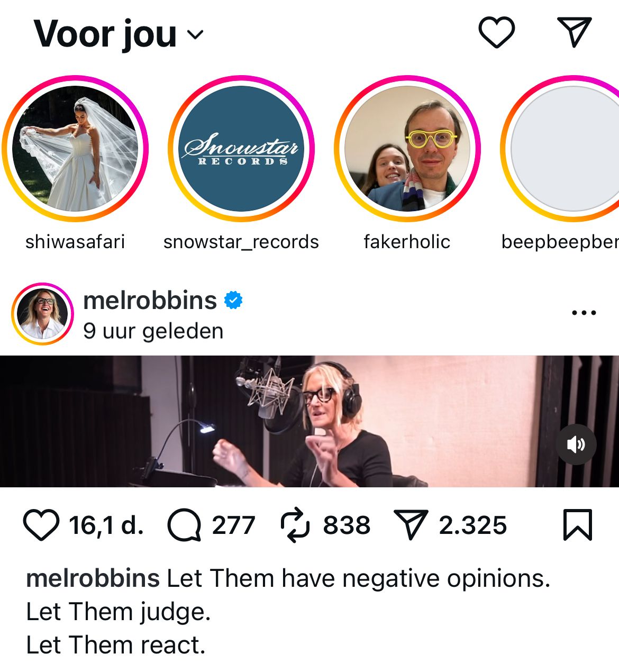Screen dimensions: 619x672
Task: Expand the Voor jou feed dropdown chevron
Action: (x=196, y=35)
